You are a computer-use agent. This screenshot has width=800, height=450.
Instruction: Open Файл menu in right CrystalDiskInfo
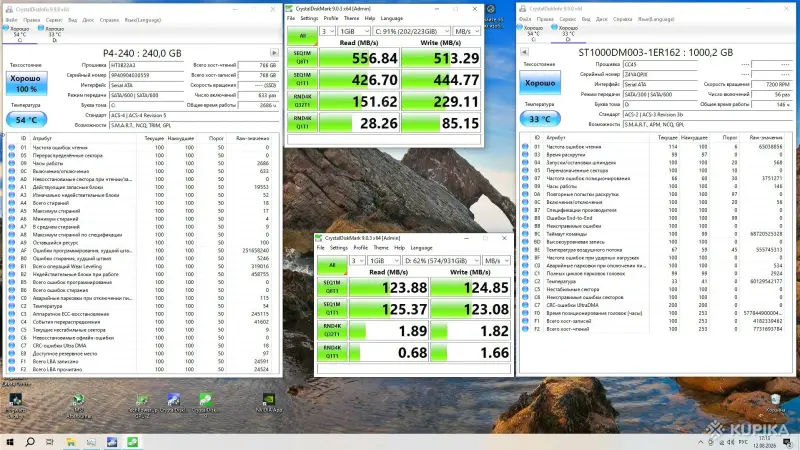(x=525, y=19)
